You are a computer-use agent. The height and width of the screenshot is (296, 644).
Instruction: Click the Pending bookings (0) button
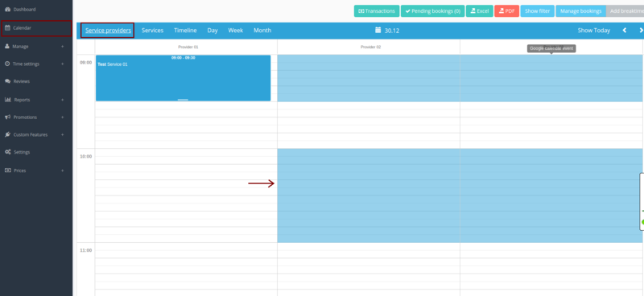432,11
